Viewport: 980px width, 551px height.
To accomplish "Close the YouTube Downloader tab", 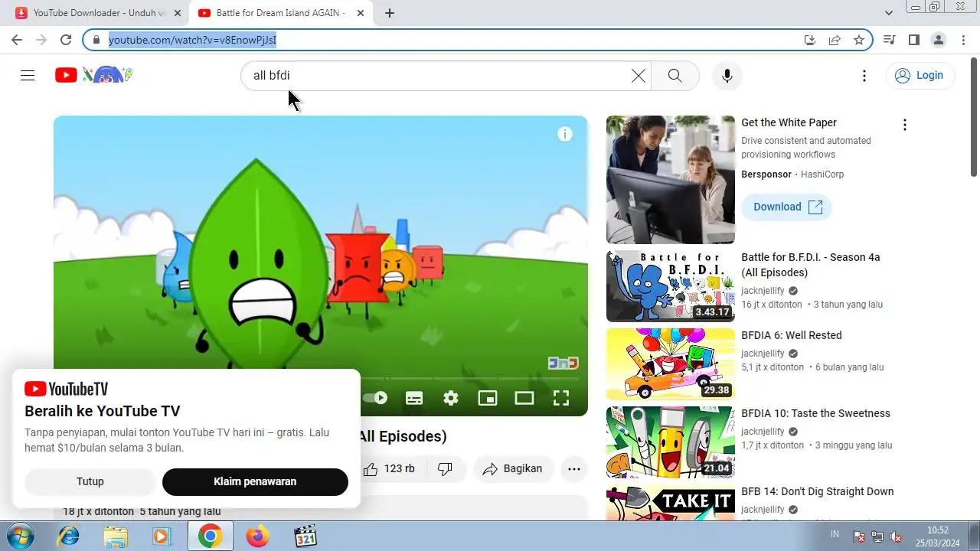I will pos(178,13).
